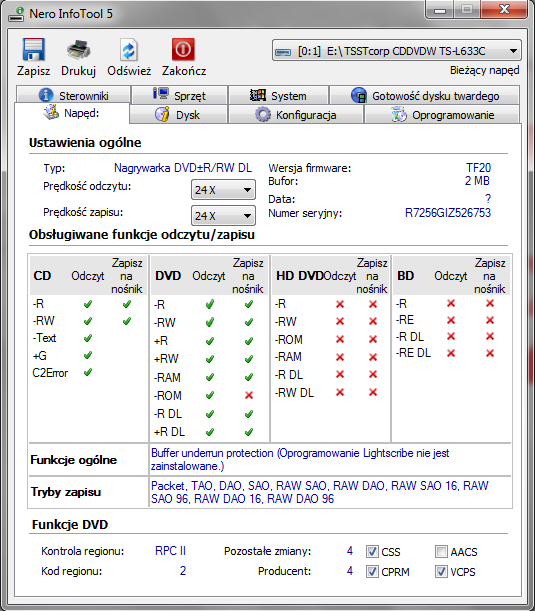Click the Sprzęt computer icon
Viewport: 535px width, 611px height.
[161, 94]
